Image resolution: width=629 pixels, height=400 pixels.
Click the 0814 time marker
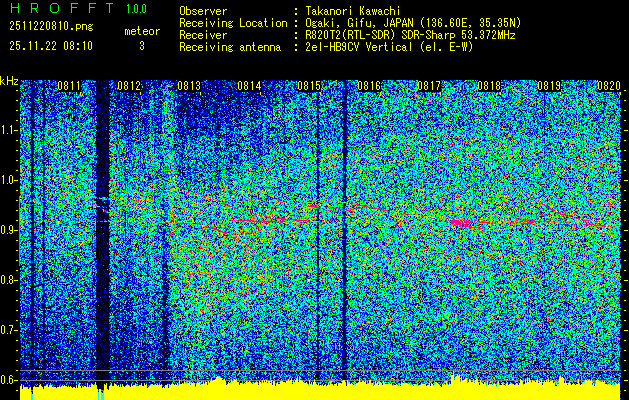[x=249, y=86]
